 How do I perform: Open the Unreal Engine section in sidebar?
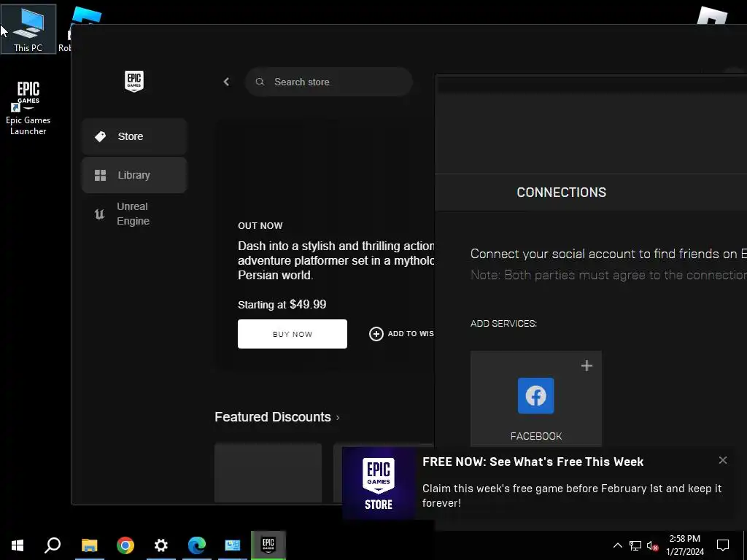pos(134,214)
